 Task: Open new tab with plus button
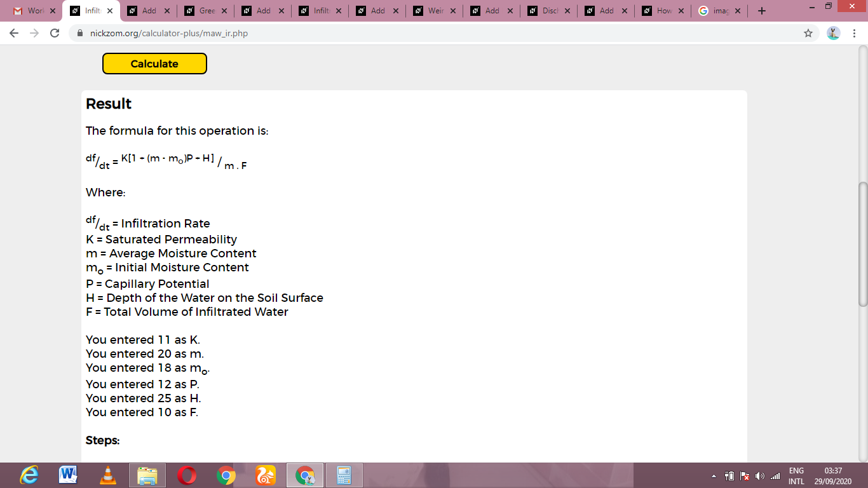[x=762, y=11]
